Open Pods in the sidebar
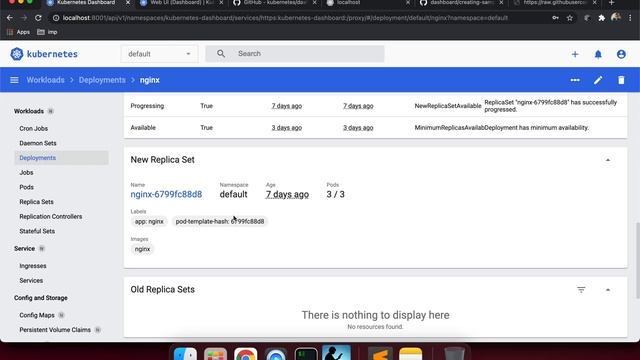Screen dimensions: 640x360 click(x=27, y=187)
